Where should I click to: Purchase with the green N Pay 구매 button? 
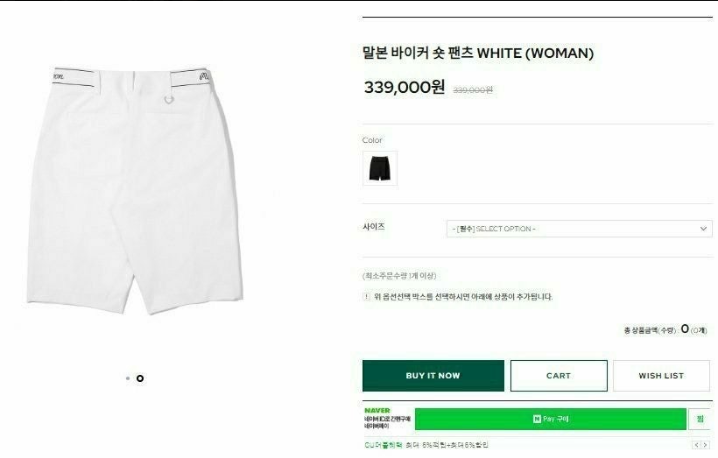(x=550, y=419)
